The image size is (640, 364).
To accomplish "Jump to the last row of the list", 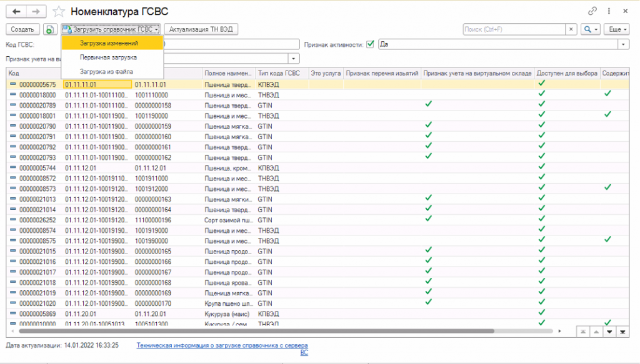I will pyautogui.click(x=622, y=331).
